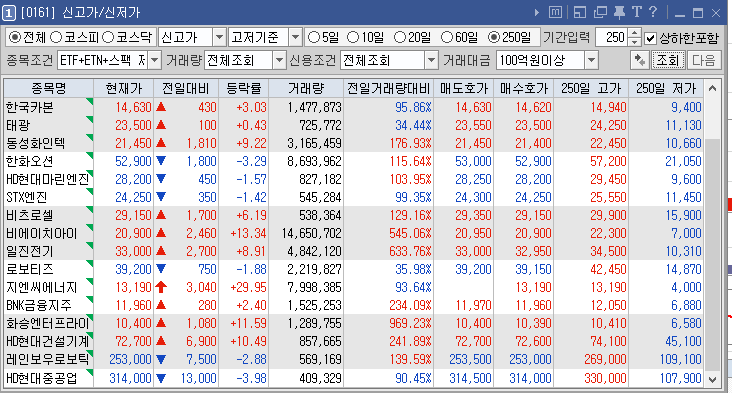Image resolution: width=732 pixels, height=393 pixels.
Task: Select the 60일 period radio button
Action: click(x=447, y=37)
